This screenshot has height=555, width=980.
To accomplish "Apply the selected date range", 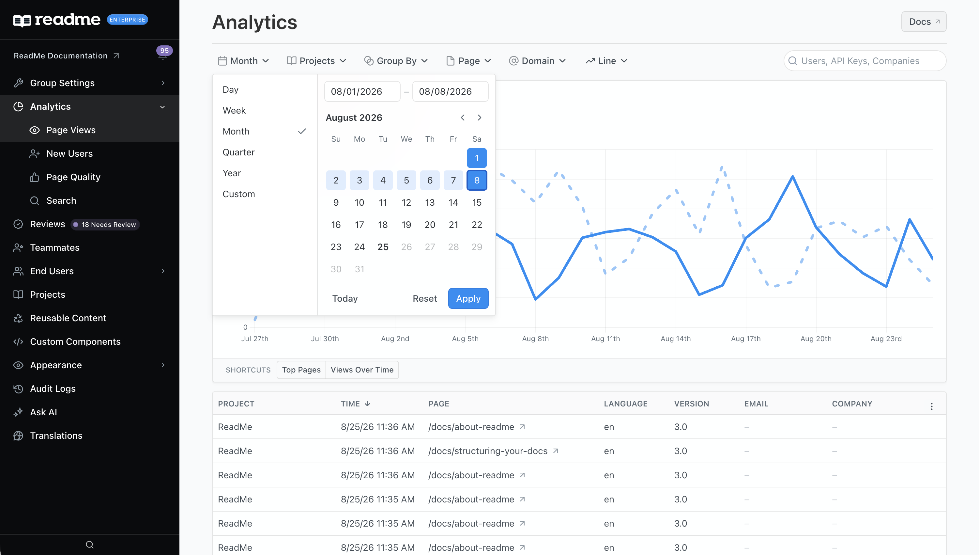I will [468, 298].
